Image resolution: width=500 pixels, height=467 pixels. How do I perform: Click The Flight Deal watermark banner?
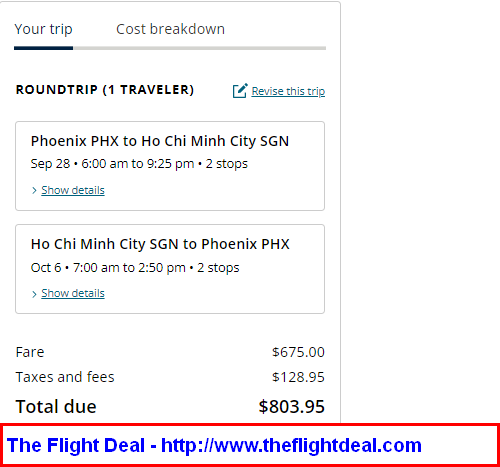tap(250, 445)
